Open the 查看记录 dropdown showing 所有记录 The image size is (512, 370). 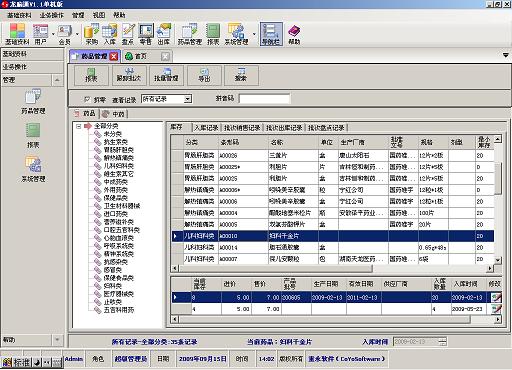coord(166,99)
